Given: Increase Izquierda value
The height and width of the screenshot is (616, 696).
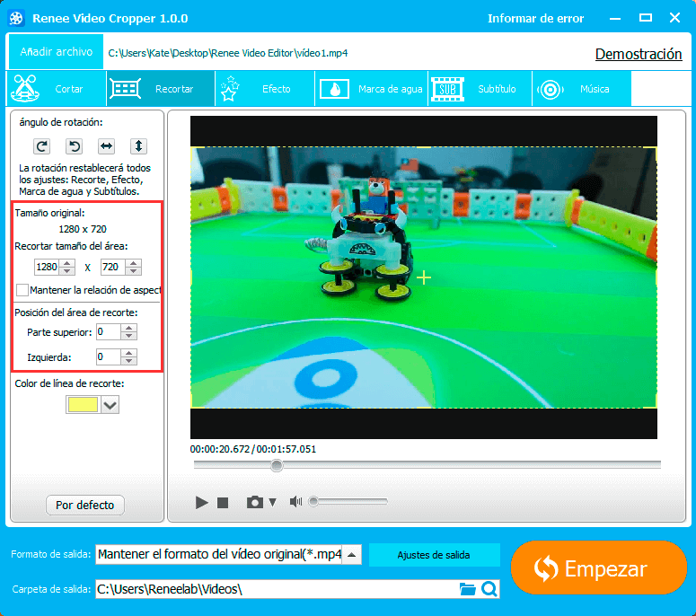Looking at the screenshot, I should point(128,353).
